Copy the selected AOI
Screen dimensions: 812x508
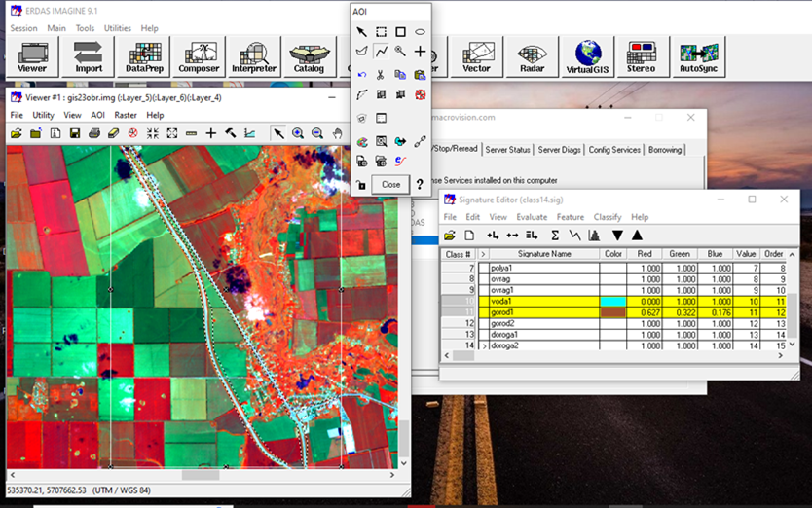[x=400, y=75]
